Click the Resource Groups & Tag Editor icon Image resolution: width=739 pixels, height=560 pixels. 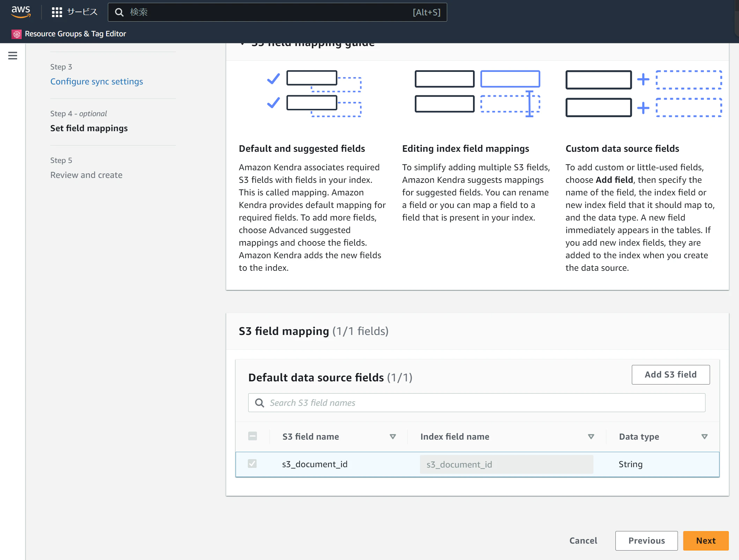click(16, 34)
